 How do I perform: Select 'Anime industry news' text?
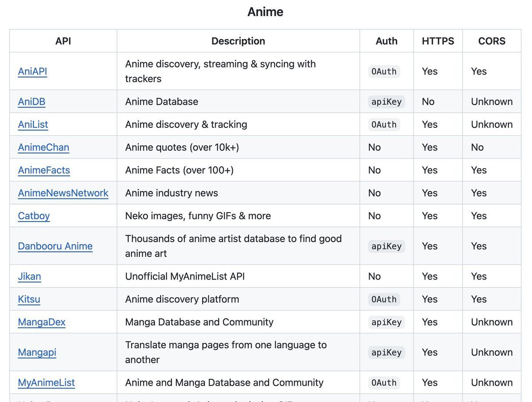pos(172,193)
